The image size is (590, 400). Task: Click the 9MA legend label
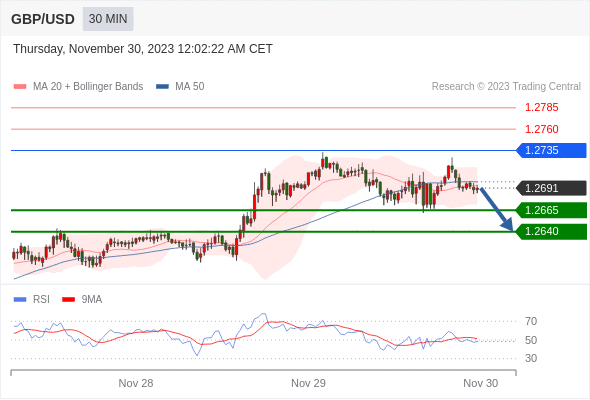tap(92, 300)
